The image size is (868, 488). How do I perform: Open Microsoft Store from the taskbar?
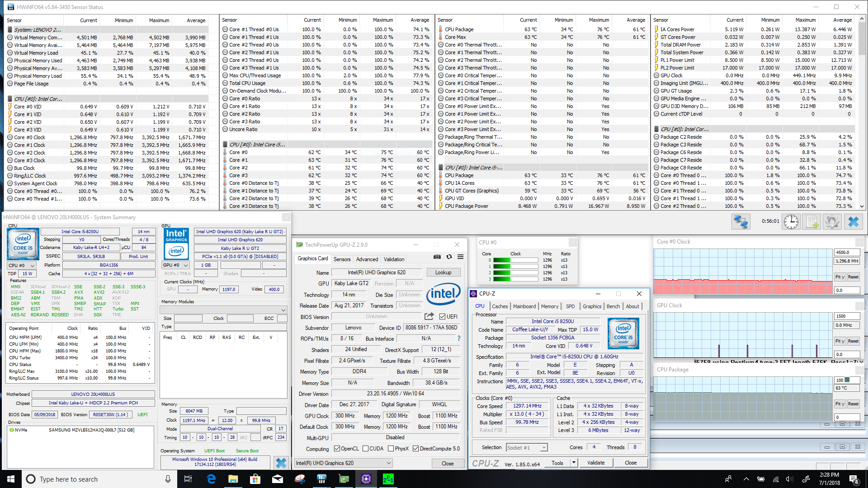point(255,479)
